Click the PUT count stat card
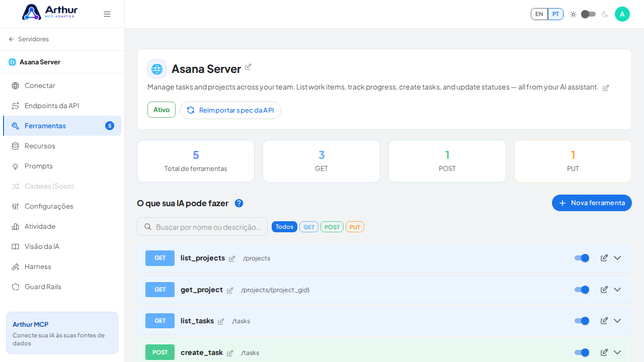This screenshot has height=362, width=644. pyautogui.click(x=573, y=161)
